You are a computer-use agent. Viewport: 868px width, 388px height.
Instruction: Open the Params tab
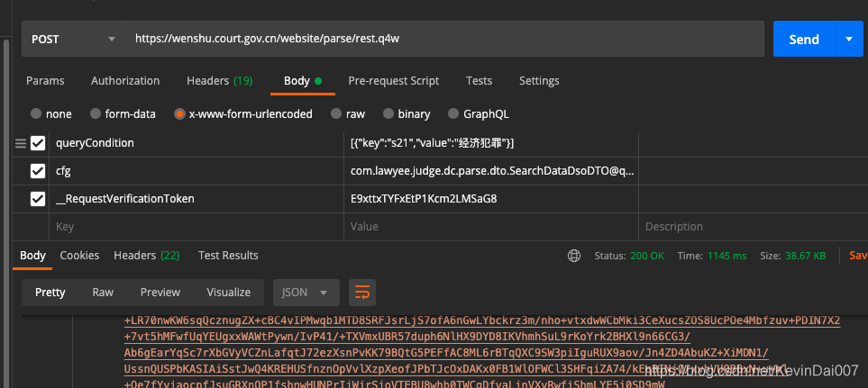point(45,81)
